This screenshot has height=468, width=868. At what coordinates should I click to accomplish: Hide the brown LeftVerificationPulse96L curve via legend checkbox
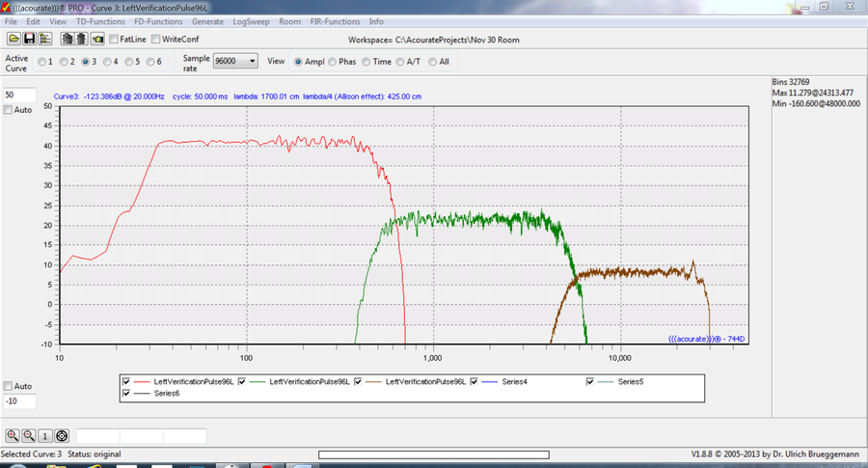click(358, 381)
